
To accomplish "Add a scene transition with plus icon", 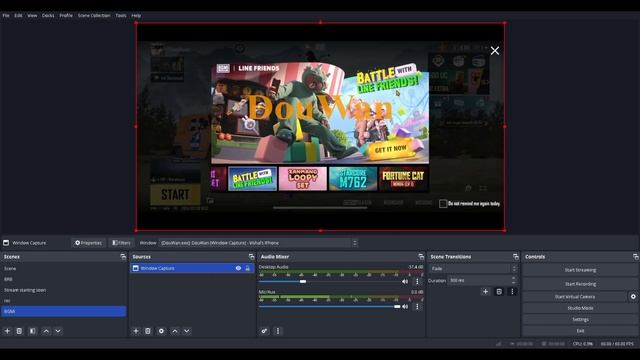I will coord(485,291).
